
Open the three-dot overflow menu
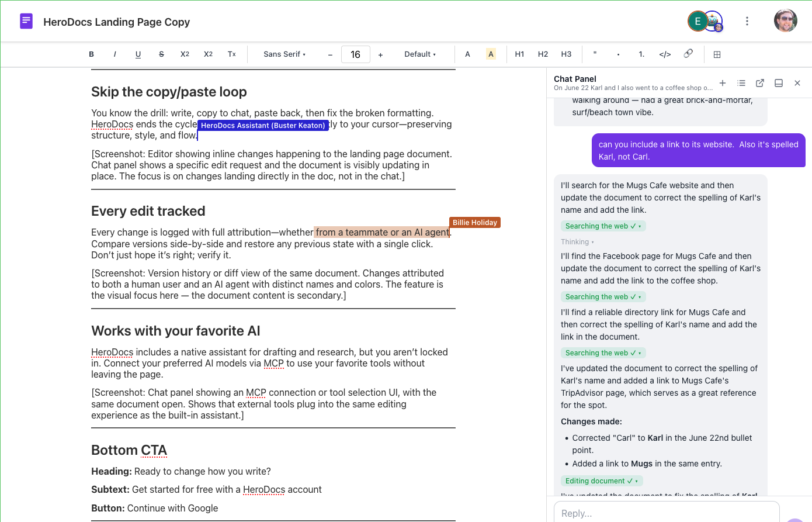tap(747, 20)
